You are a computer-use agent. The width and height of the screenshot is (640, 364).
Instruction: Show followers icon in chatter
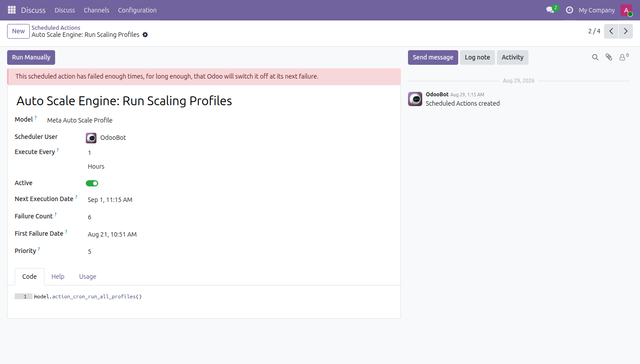tap(624, 57)
